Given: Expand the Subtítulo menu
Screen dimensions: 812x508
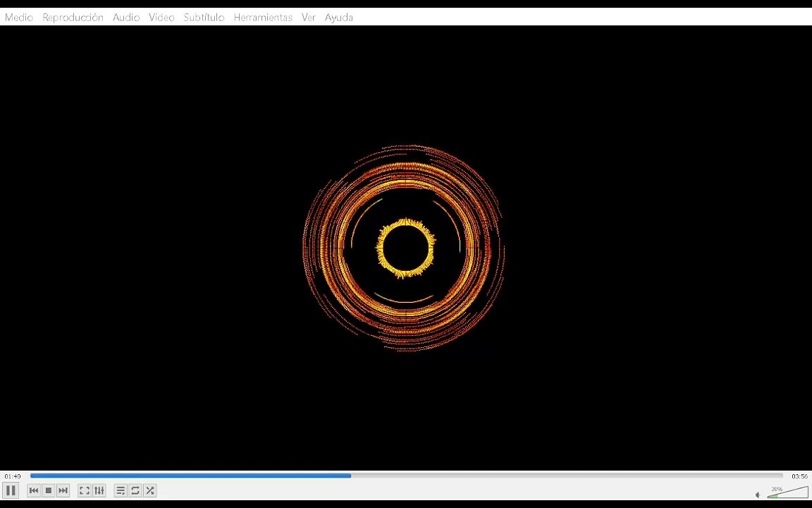Looking at the screenshot, I should [204, 17].
